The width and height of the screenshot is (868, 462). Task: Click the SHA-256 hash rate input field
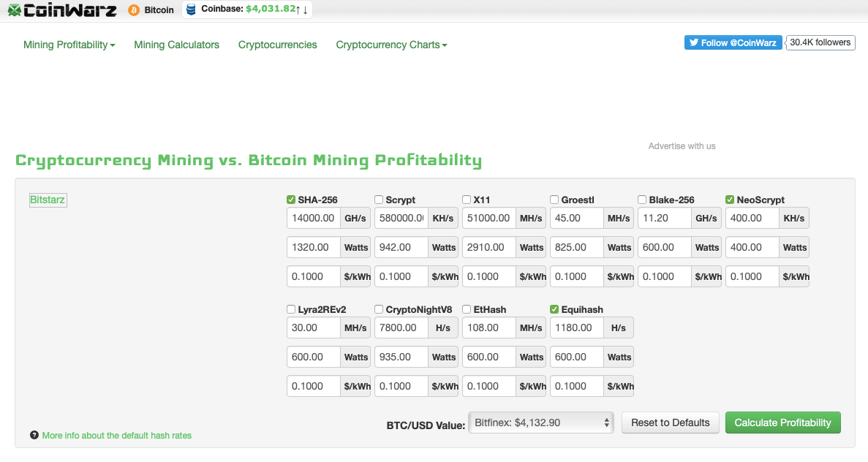pyautogui.click(x=314, y=218)
